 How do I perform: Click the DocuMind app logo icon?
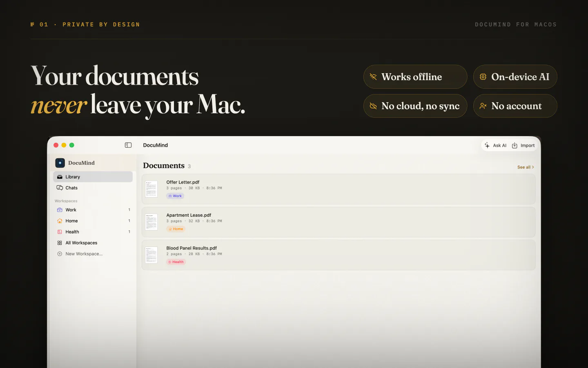pos(60,163)
